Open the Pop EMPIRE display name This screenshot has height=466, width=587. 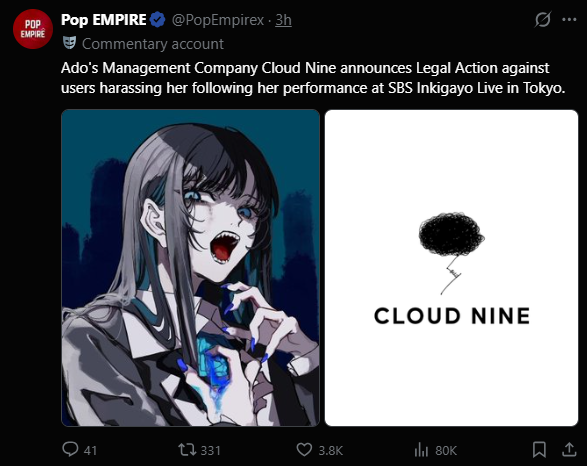(103, 20)
